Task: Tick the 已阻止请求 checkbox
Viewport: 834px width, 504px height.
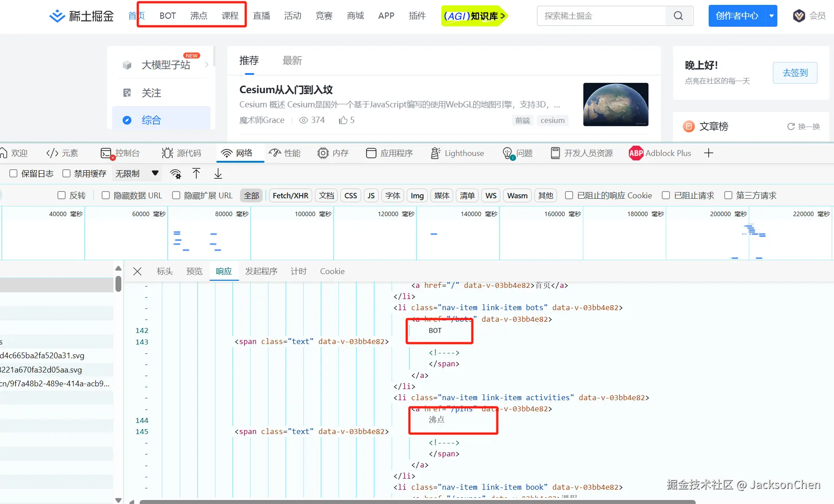Action: [666, 196]
